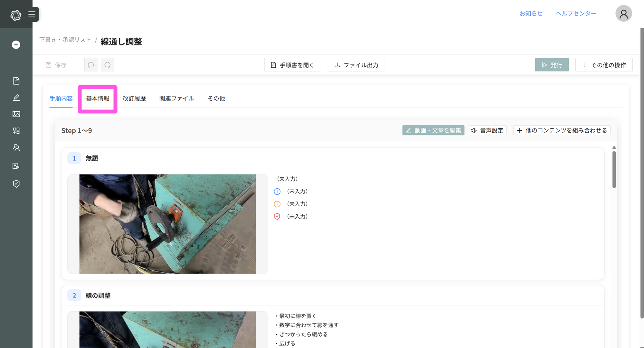
Task: Open the user management sidebar icon
Action: [x=16, y=147]
